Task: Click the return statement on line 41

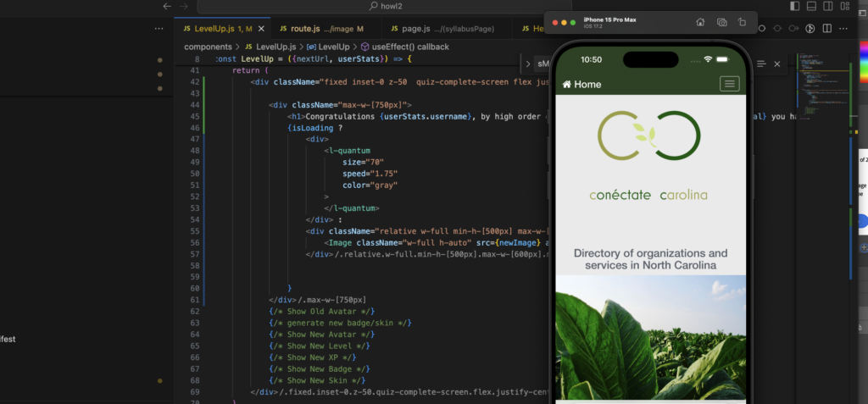Action: pos(250,70)
